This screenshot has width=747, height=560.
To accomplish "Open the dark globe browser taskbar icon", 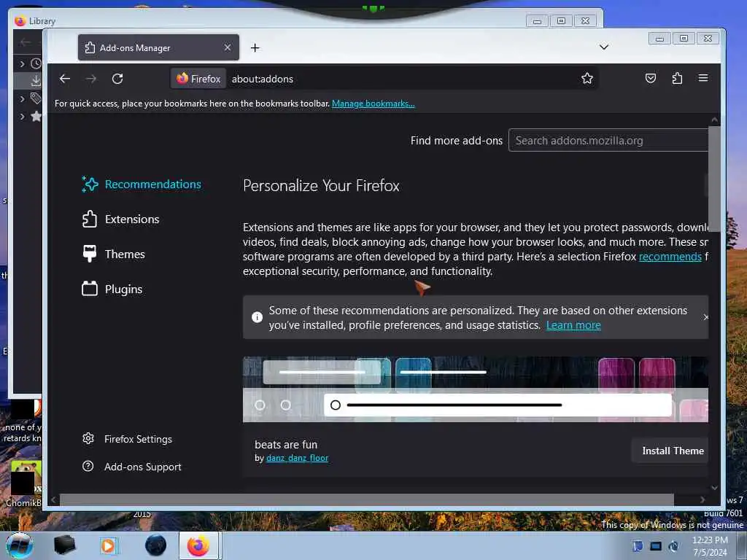I will 156,545.
